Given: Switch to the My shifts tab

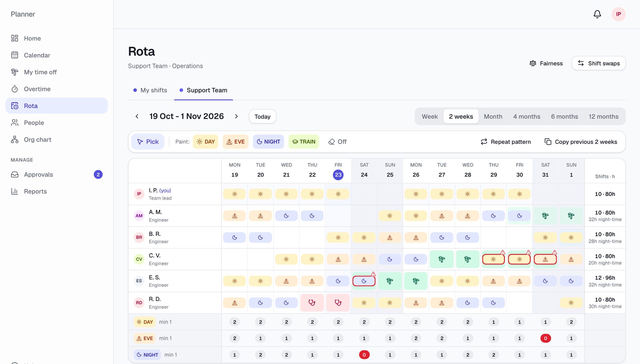Looking at the screenshot, I should click(150, 90).
